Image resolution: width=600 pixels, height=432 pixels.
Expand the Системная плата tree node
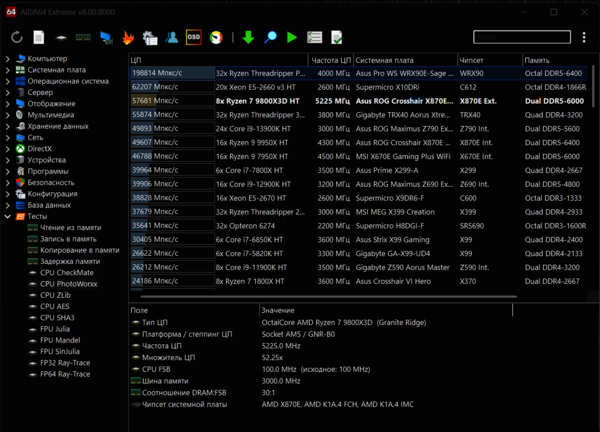[8, 70]
